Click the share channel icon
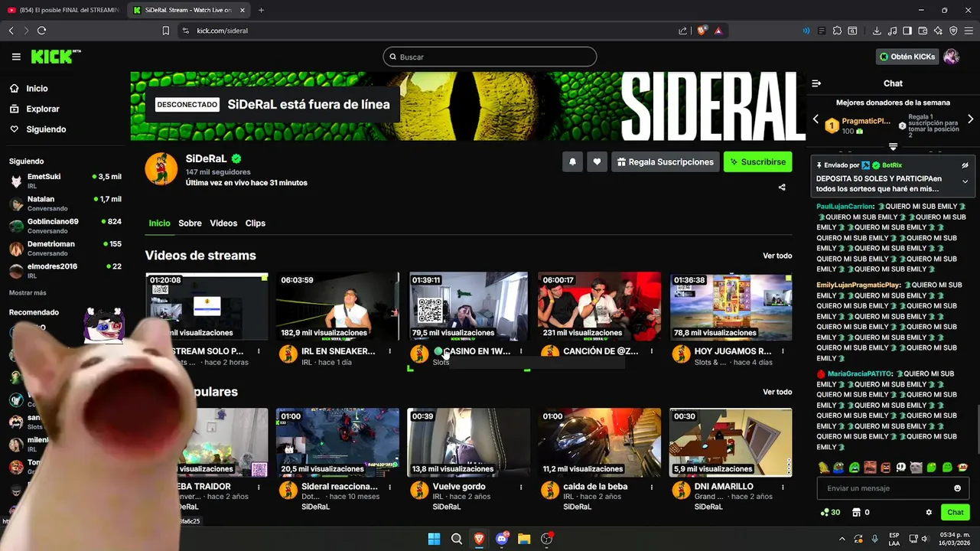Screen dimensions: 980x551 (782, 187)
